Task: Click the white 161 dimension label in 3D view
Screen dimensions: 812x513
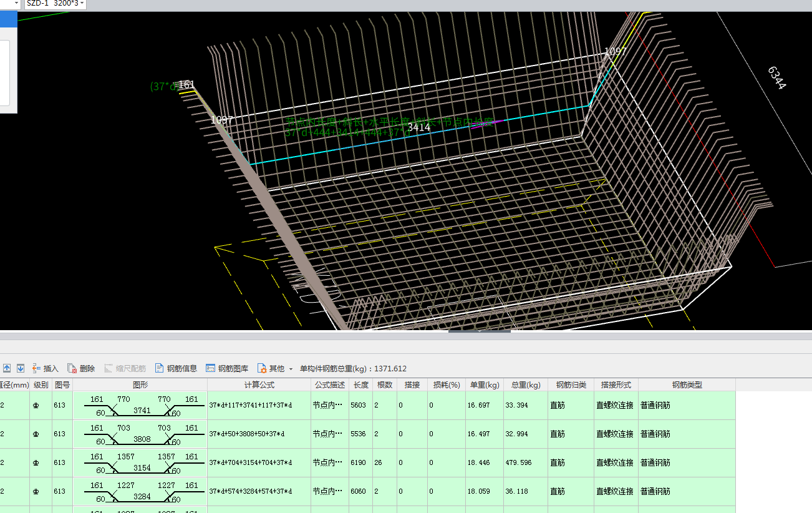Action: (186, 84)
